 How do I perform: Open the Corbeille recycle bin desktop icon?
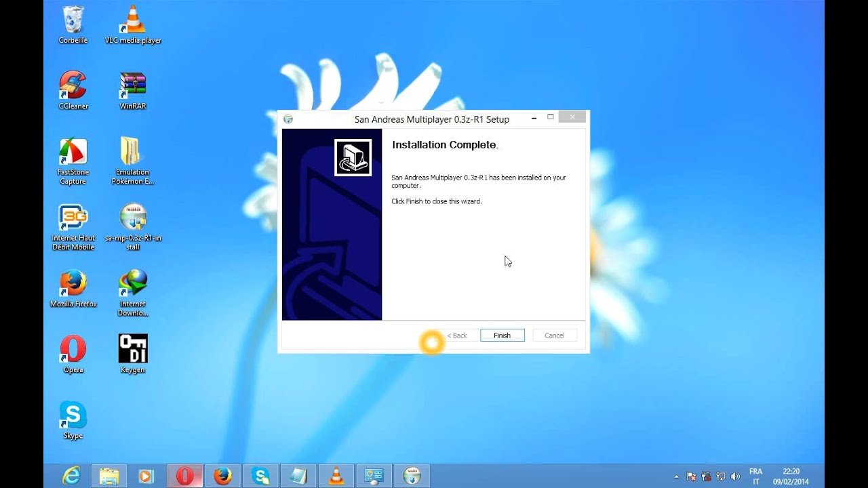coord(73,25)
